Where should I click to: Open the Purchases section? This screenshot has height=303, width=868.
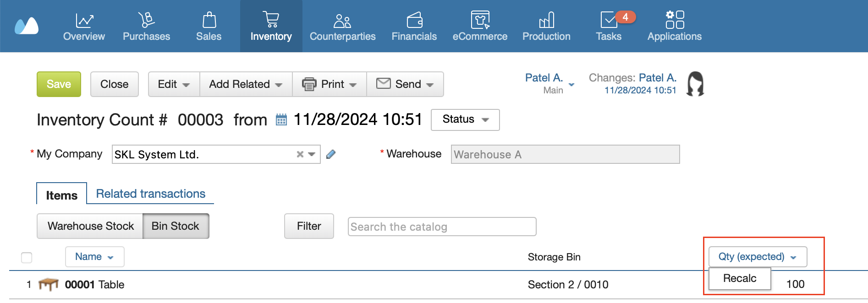click(x=146, y=26)
